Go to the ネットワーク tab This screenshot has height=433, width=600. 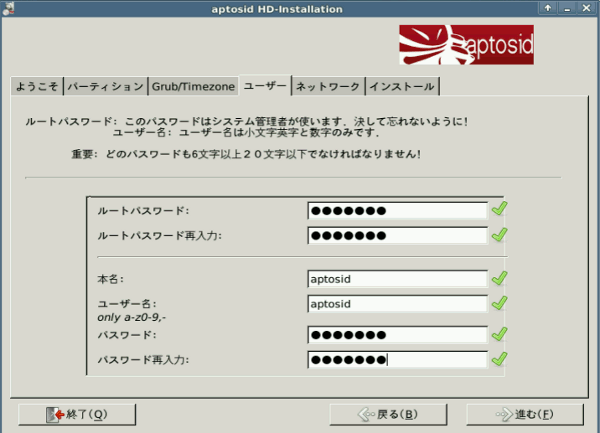327,87
